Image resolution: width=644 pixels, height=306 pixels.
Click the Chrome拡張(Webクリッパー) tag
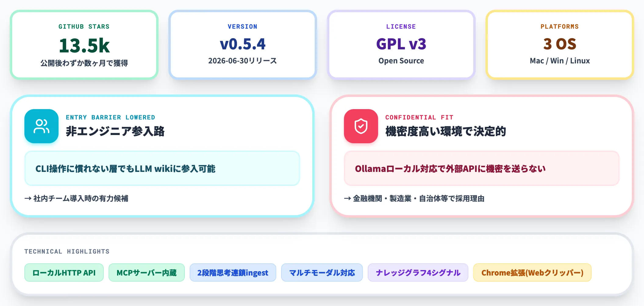(x=532, y=272)
